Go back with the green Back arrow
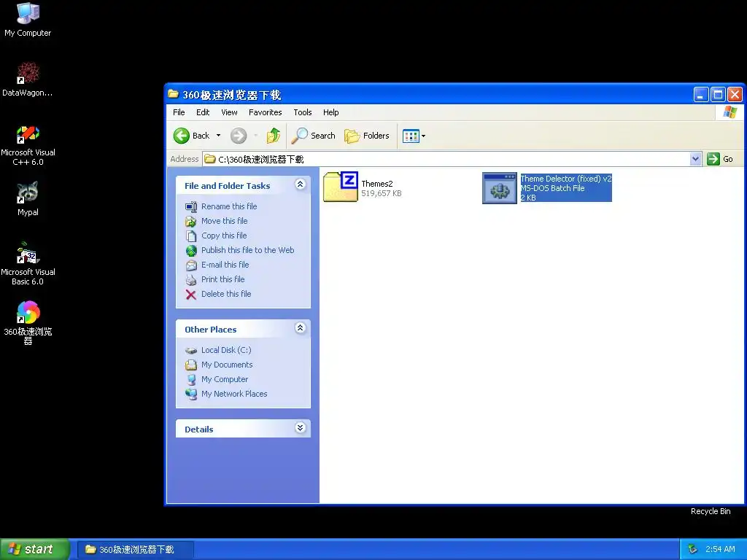Screen dimensions: 747x560 181,136
